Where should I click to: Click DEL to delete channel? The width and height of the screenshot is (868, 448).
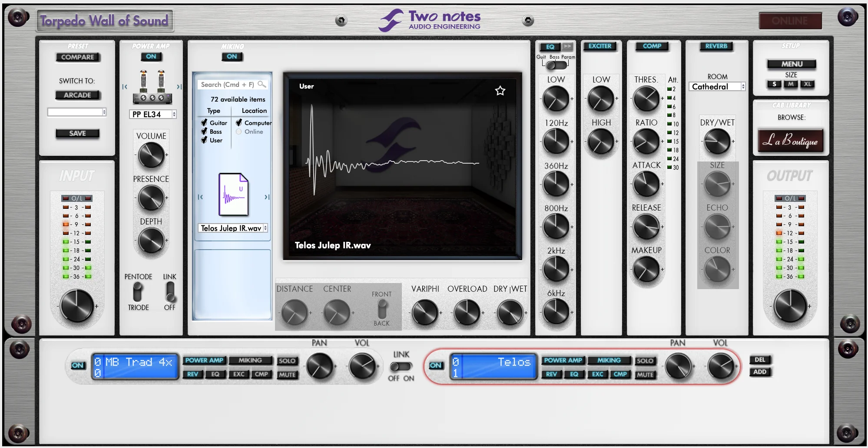click(760, 360)
